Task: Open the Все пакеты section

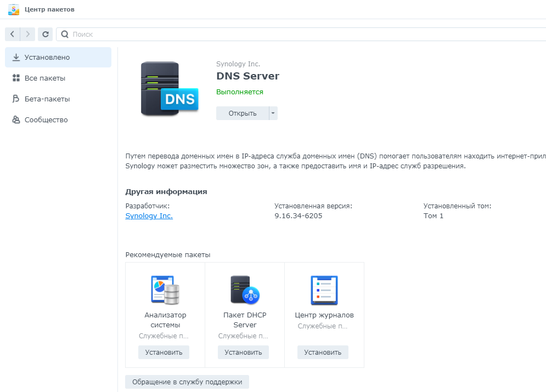Action: (58, 78)
